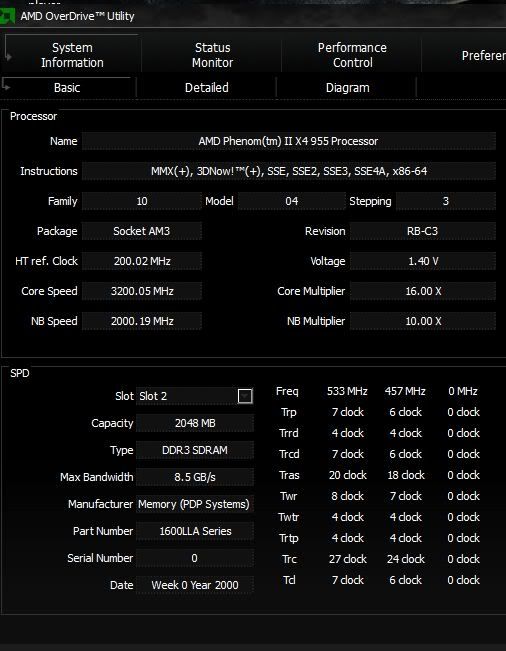Click the Capacity 2048 MB value
This screenshot has height=651, width=506.
click(195, 423)
